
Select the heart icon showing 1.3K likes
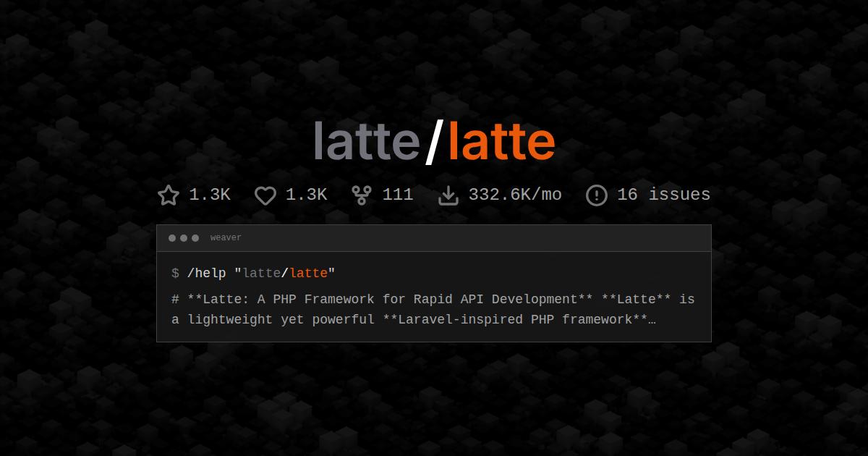coord(265,195)
